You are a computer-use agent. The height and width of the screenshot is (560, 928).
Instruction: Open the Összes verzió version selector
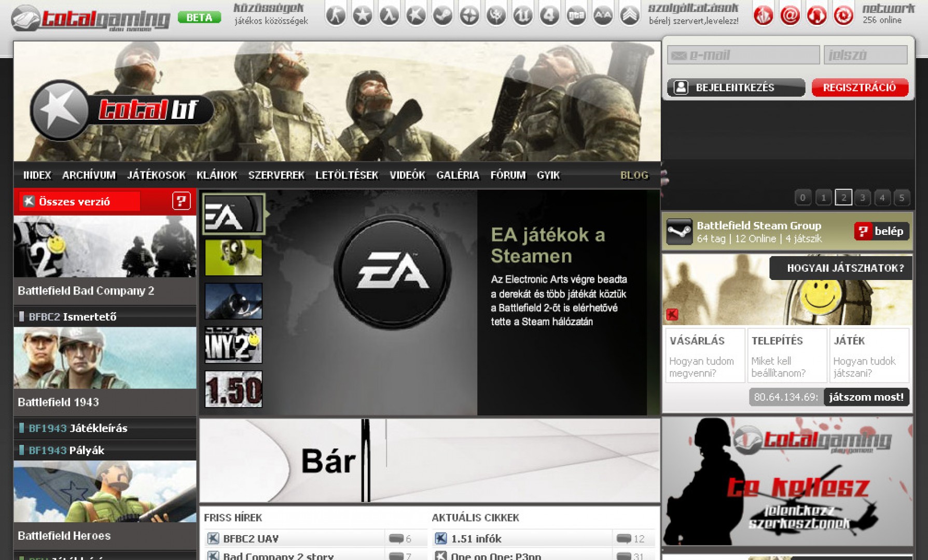[x=79, y=201]
